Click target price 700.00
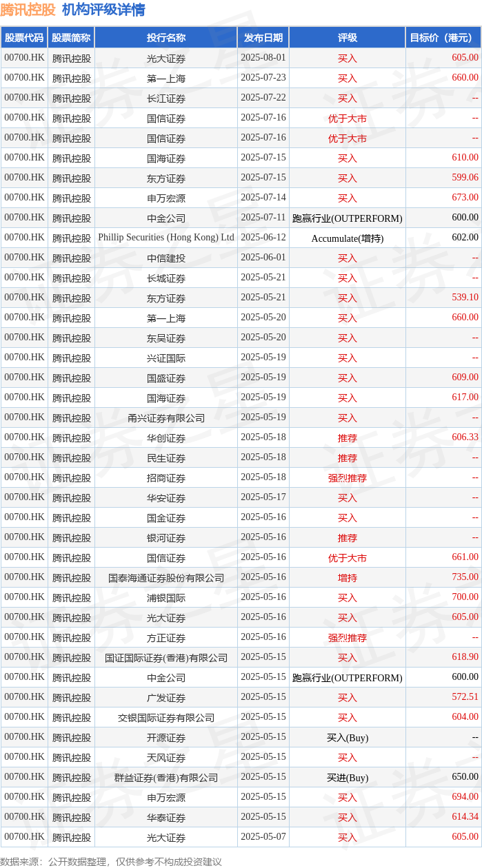The image size is (482, 868). [465, 598]
